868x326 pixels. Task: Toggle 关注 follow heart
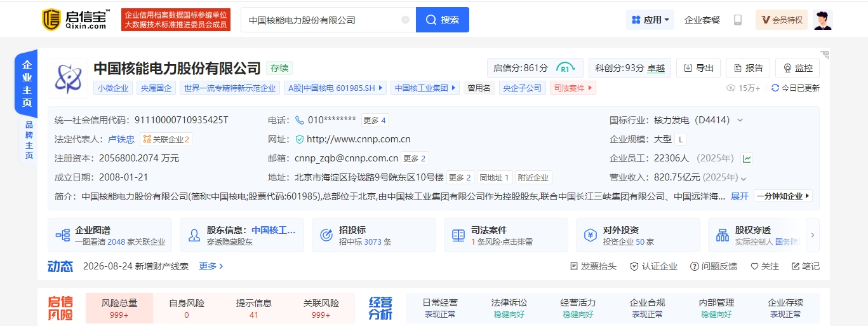(765, 266)
